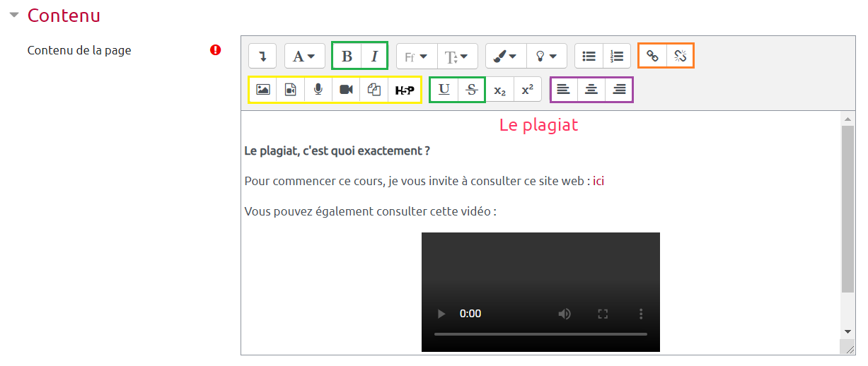
Task: Insert an image into the page
Action: (263, 90)
